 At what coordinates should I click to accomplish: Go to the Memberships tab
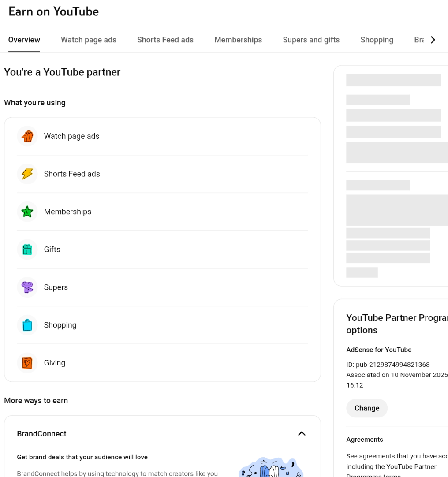[x=238, y=40]
